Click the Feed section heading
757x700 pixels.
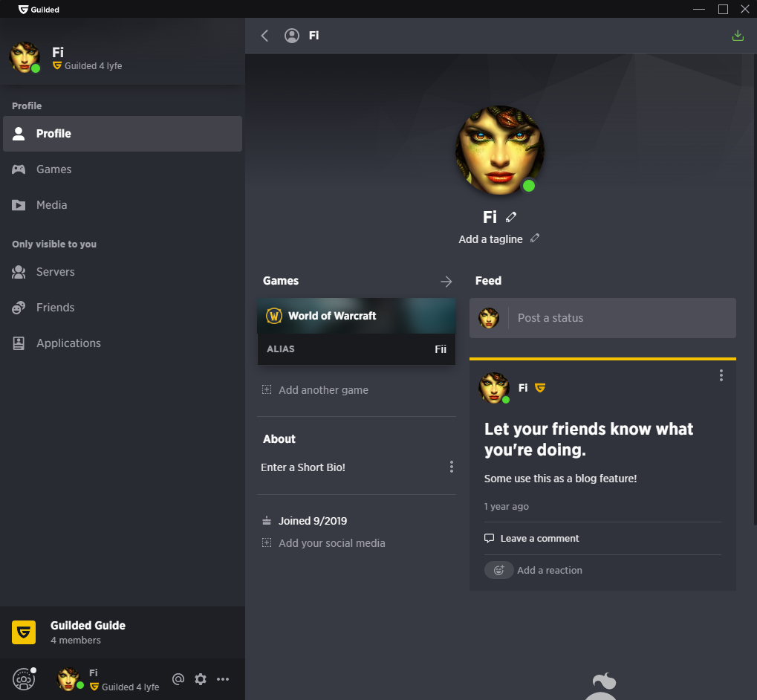point(488,281)
